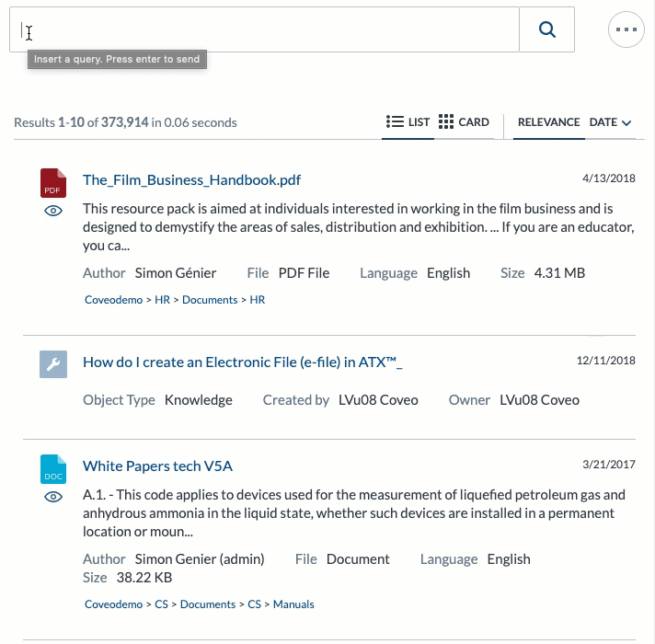This screenshot has height=644, width=655.
Task: Open The_Film_Business_Handbook.pdf result
Action: click(191, 180)
